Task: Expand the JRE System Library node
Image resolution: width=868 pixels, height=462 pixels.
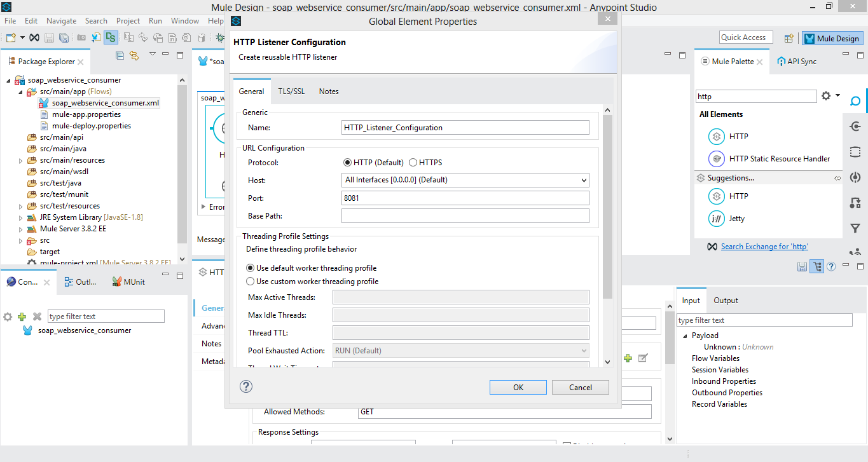Action: point(21,217)
